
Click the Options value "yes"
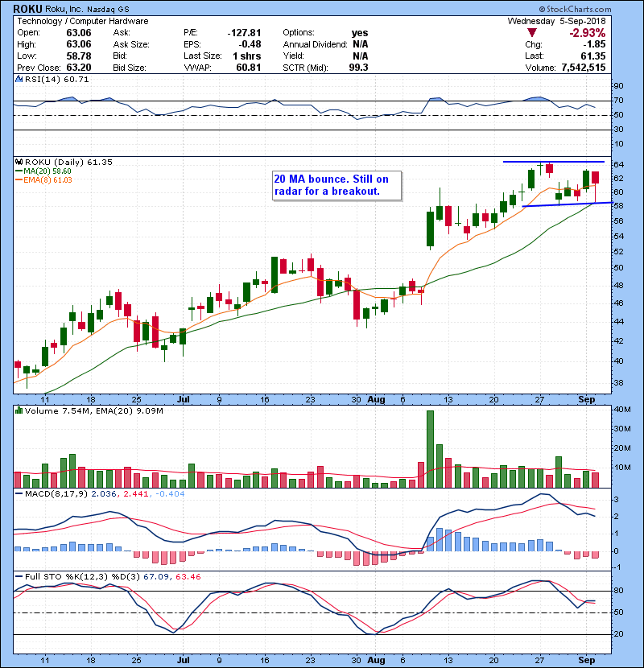coord(360,33)
